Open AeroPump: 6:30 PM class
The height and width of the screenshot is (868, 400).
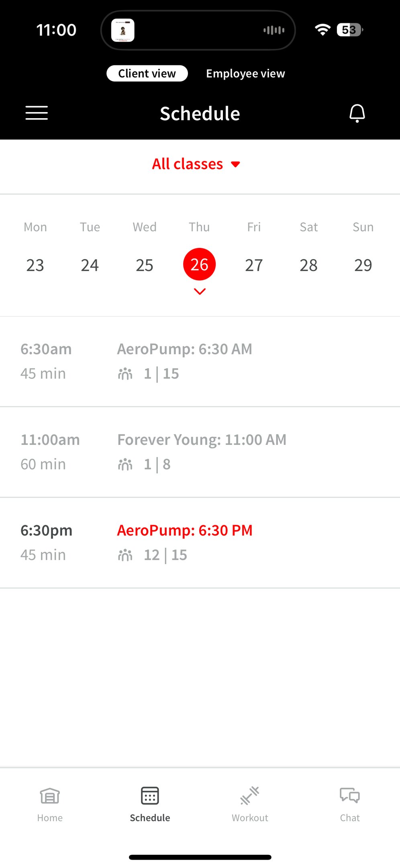[185, 530]
